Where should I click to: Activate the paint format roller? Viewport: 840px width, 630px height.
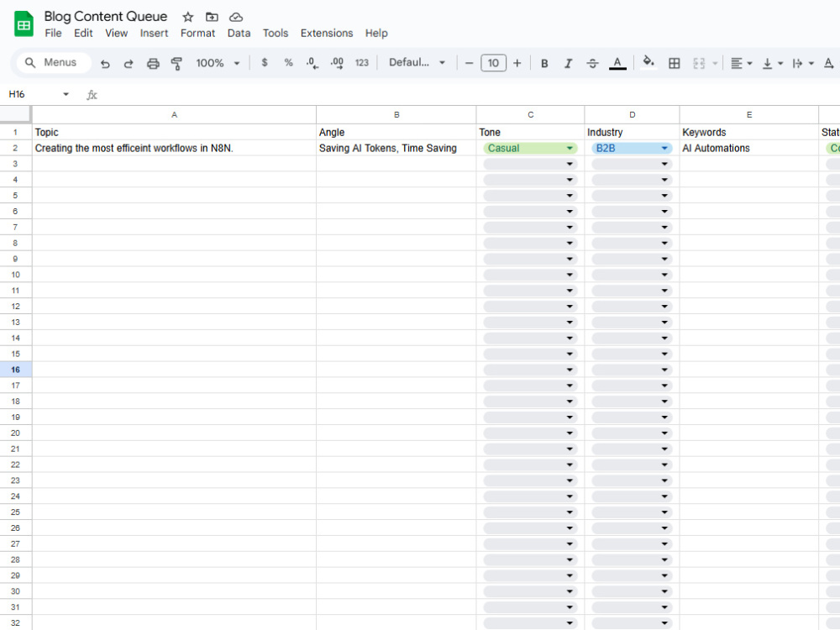[176, 64]
